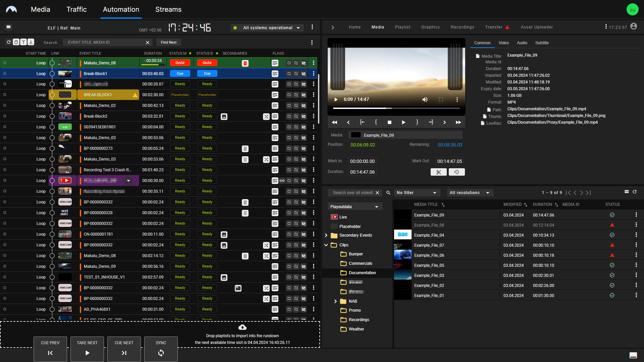Select the Live item in tree
Screen dimensions: 644x362
[x=343, y=217]
